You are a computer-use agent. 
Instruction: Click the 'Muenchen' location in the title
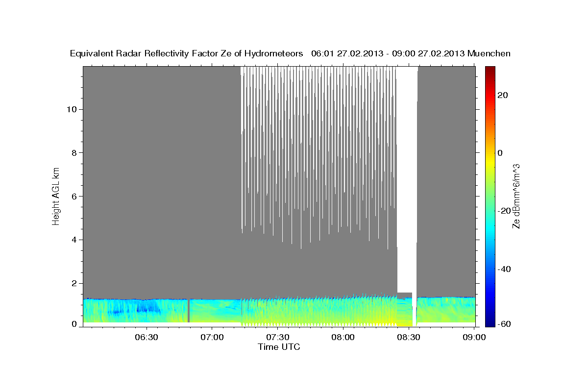point(489,53)
